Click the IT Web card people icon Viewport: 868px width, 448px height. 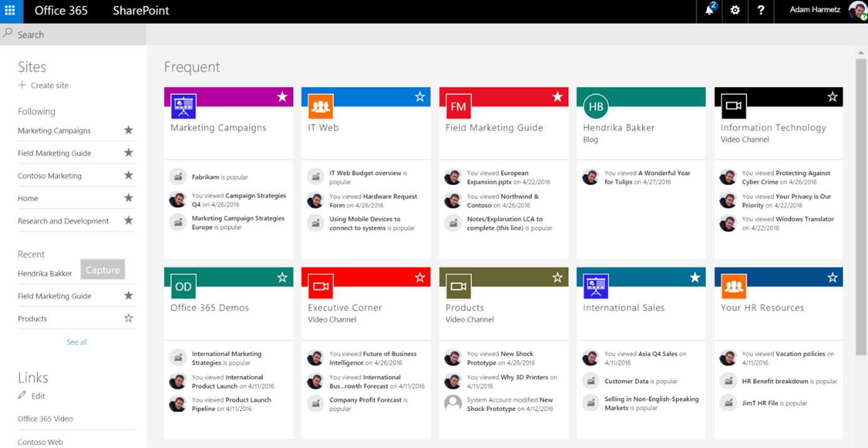[x=321, y=107]
